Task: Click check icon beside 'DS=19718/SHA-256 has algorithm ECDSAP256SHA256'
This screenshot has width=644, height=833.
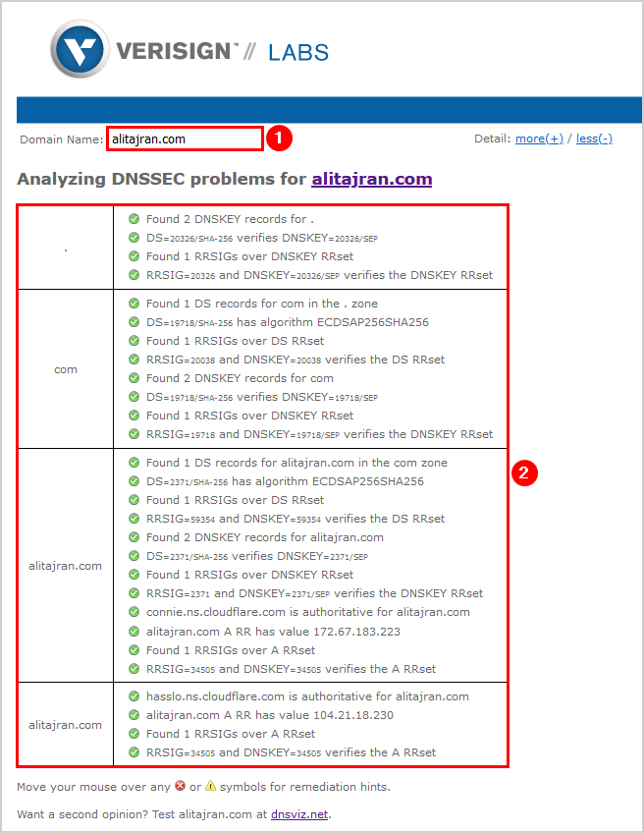Action: click(x=134, y=322)
